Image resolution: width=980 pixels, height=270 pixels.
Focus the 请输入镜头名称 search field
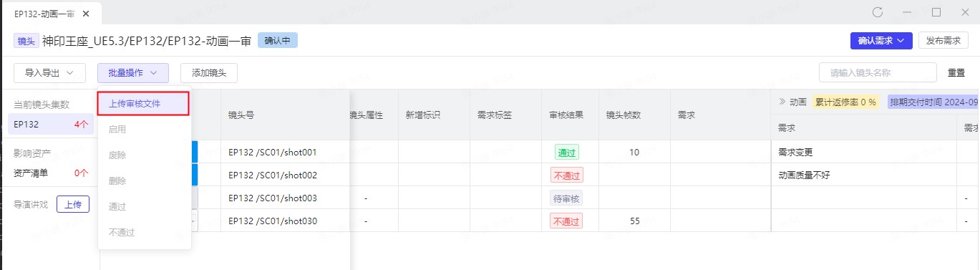pyautogui.click(x=878, y=73)
